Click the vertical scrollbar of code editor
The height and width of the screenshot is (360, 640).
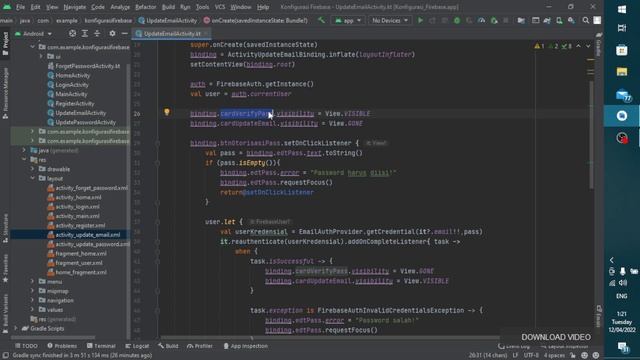click(x=591, y=135)
